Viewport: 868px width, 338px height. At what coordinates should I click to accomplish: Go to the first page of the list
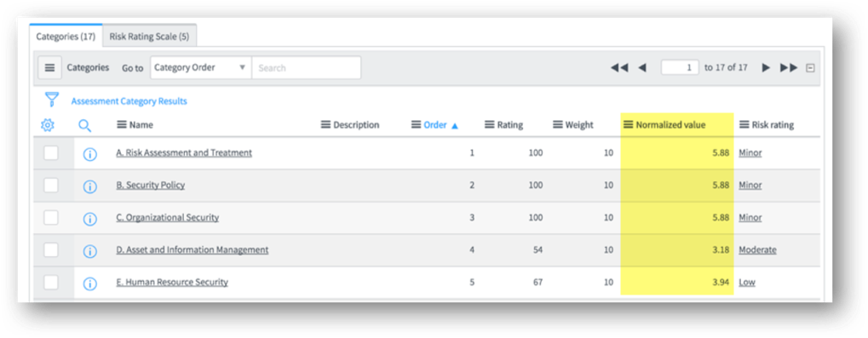coord(619,67)
